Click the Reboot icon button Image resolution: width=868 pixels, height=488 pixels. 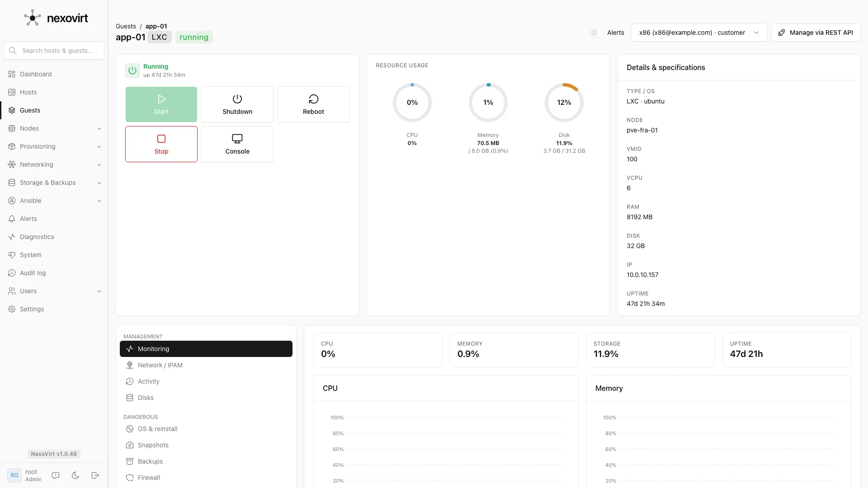(x=313, y=99)
